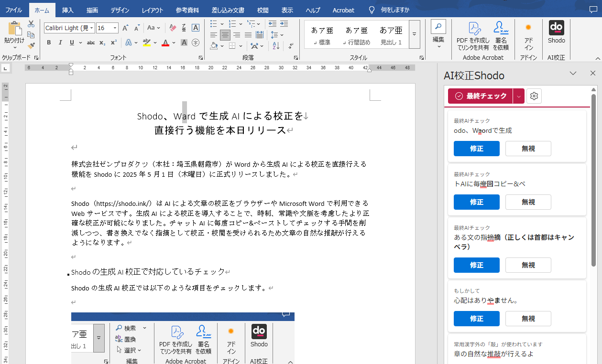Click the cut scissors icon
Screen dimensions: 602x364
(31, 24)
